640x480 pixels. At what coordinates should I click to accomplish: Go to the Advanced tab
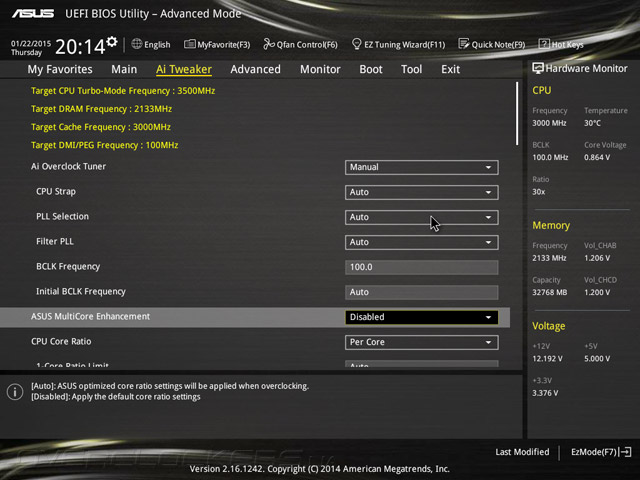(256, 69)
